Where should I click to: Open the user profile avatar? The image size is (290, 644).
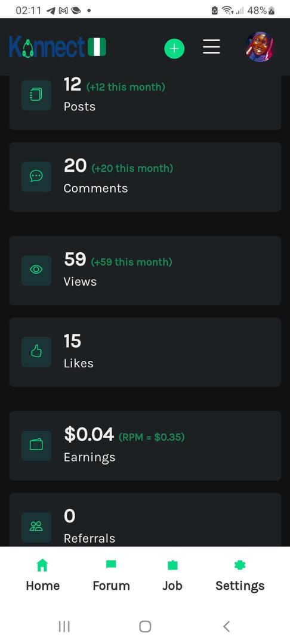point(260,47)
